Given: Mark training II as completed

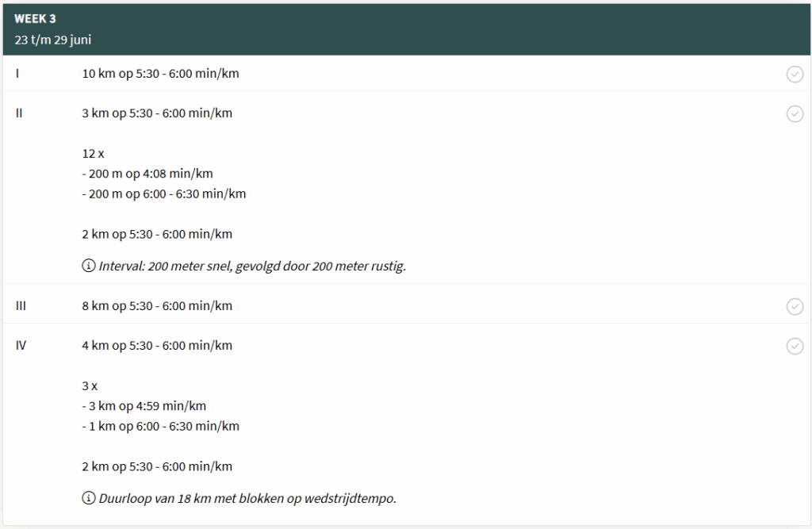Looking at the screenshot, I should point(795,114).
